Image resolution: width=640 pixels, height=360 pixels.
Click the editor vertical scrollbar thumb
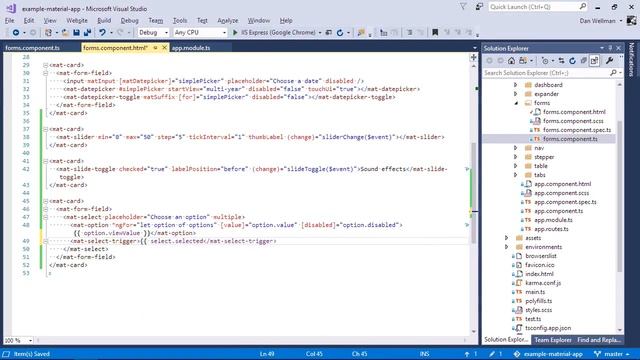473,192
